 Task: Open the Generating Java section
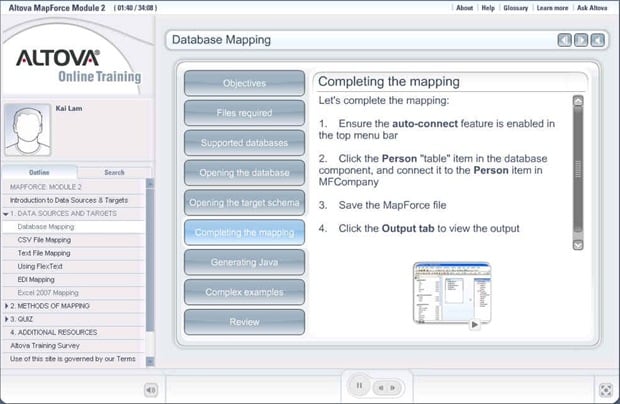point(244,262)
